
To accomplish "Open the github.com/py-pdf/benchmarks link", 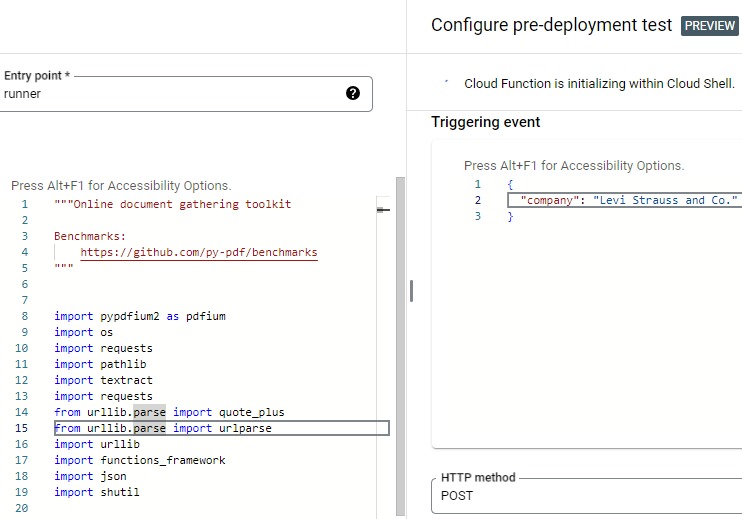I will tap(199, 252).
